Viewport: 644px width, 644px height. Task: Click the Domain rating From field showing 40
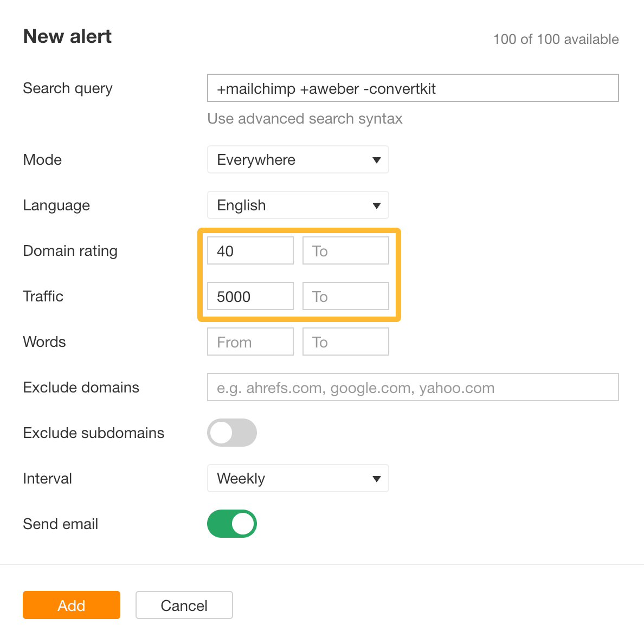point(250,250)
